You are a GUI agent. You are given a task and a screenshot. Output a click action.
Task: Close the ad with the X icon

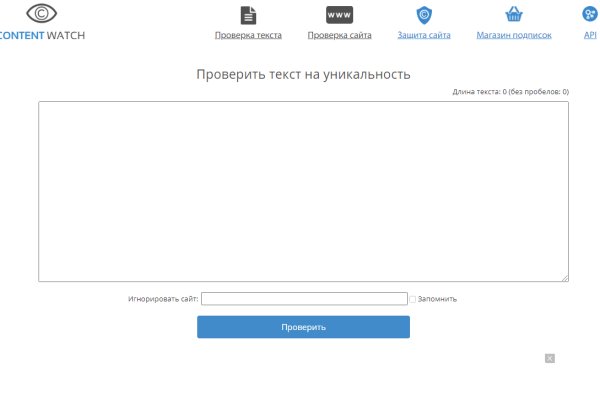pos(550,358)
